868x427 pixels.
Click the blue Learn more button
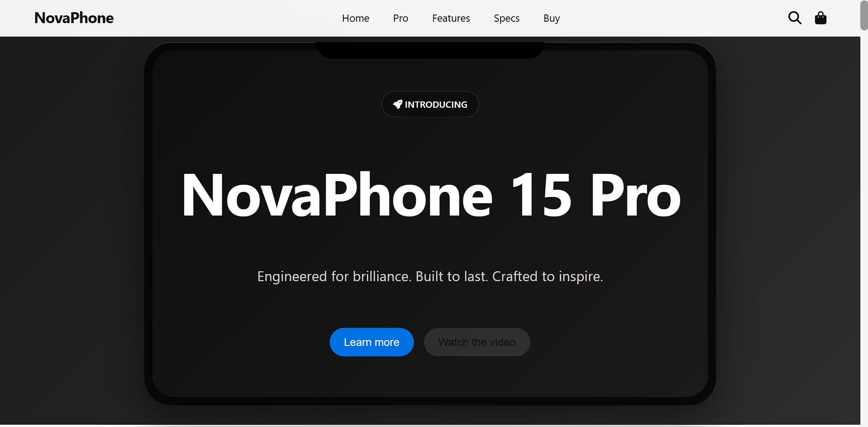click(372, 342)
